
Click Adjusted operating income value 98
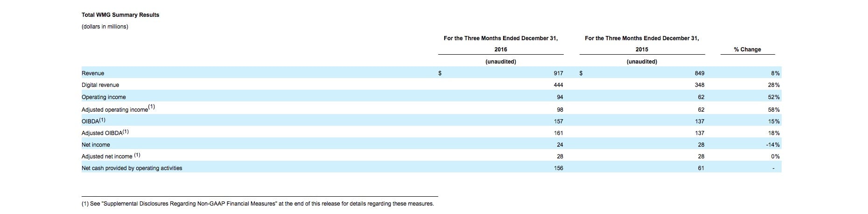tap(560, 110)
